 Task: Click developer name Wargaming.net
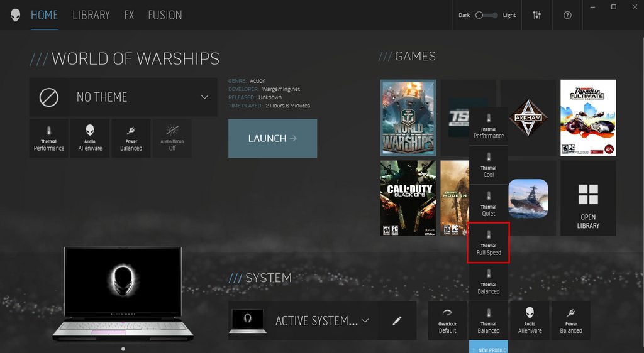[281, 89]
